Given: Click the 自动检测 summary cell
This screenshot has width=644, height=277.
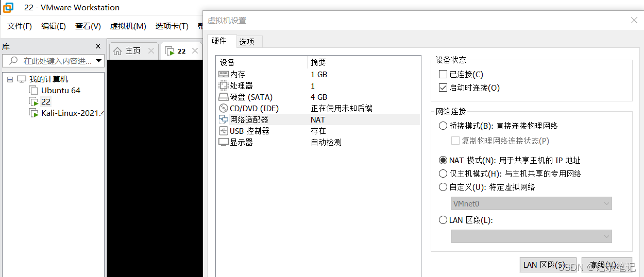Looking at the screenshot, I should pos(326,142).
